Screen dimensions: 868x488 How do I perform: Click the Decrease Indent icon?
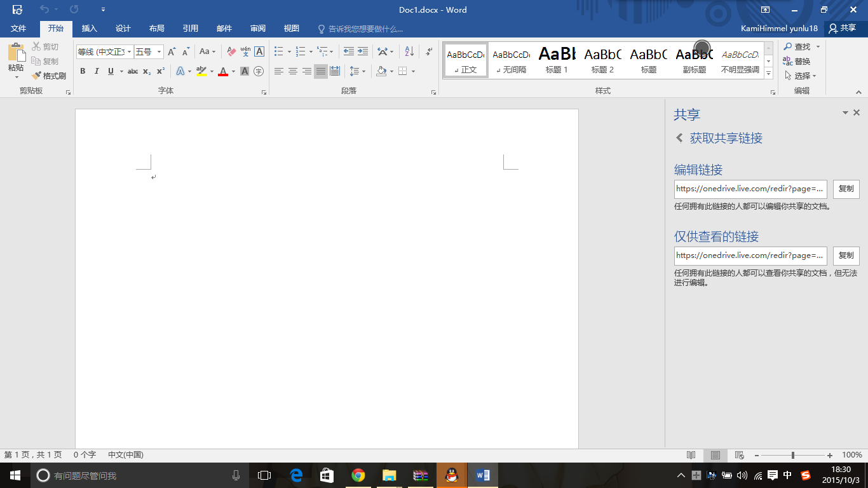tap(348, 51)
